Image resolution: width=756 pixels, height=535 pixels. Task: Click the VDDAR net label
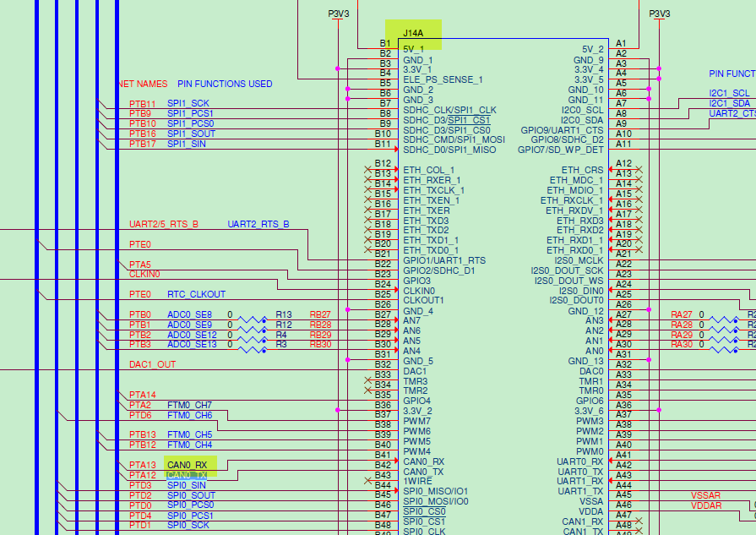click(706, 505)
